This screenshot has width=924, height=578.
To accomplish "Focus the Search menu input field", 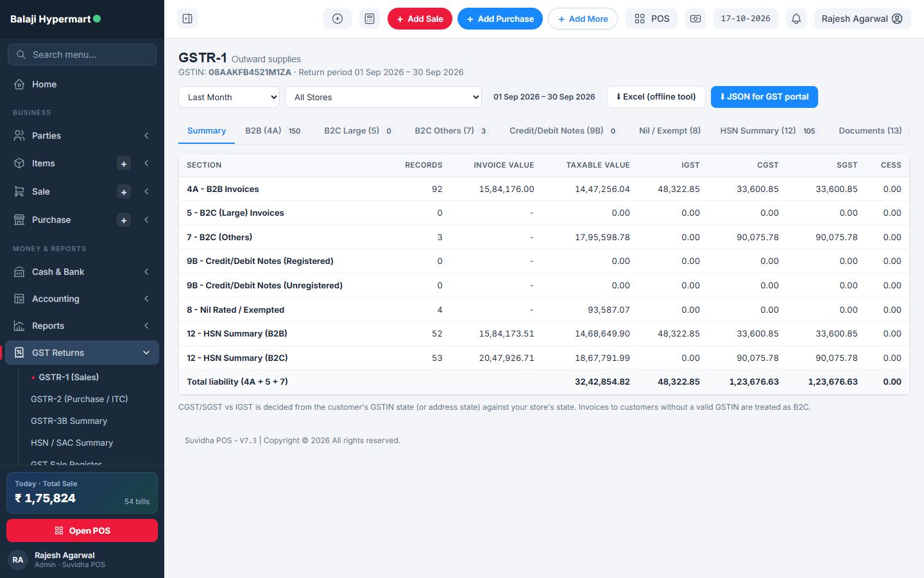I will (82, 55).
